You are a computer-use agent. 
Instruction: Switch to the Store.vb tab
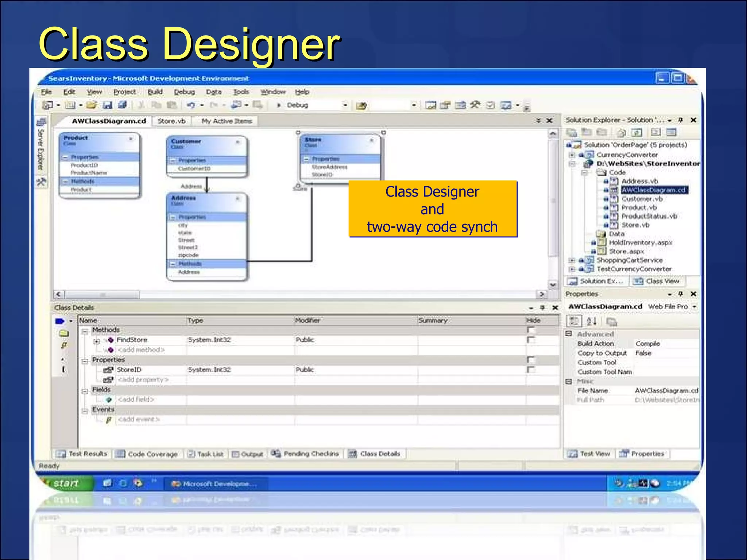click(x=171, y=121)
